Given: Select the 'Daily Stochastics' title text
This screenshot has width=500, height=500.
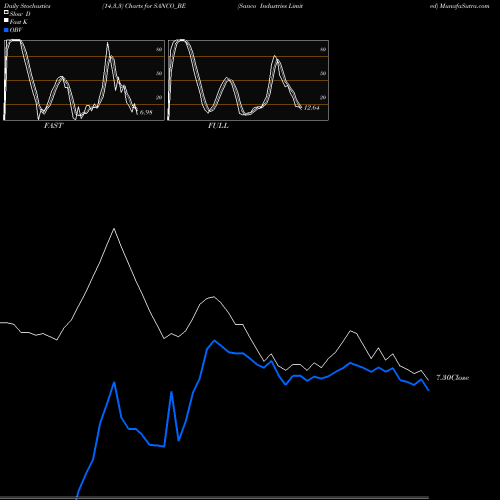Looking at the screenshot, I should (27, 6).
